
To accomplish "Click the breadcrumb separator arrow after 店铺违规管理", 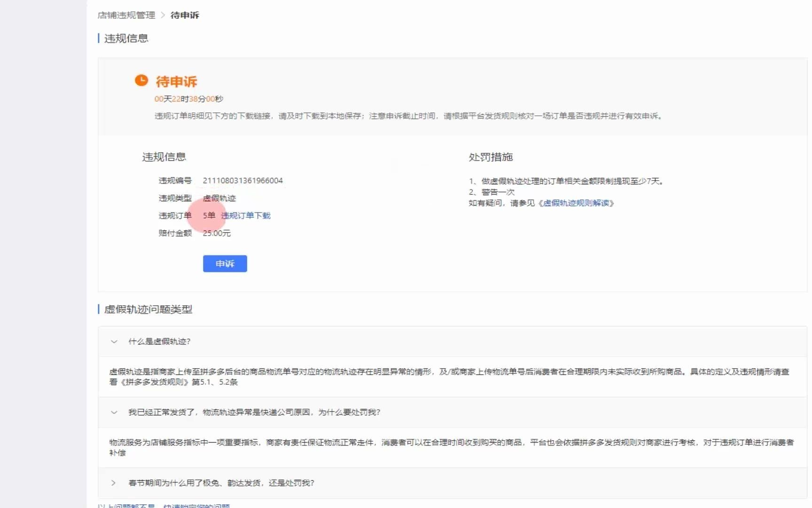I will click(162, 15).
